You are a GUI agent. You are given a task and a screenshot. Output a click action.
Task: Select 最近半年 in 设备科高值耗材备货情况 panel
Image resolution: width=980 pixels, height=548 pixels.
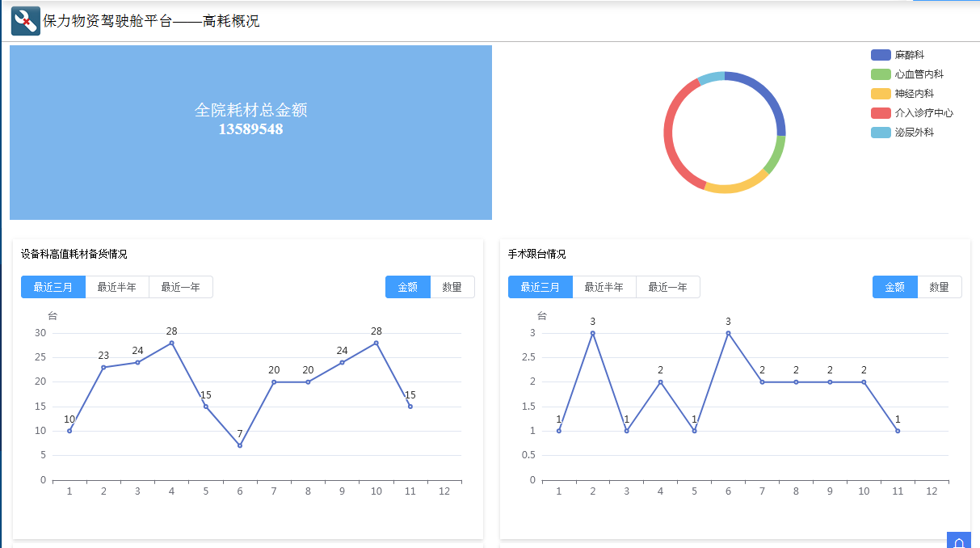(x=117, y=287)
